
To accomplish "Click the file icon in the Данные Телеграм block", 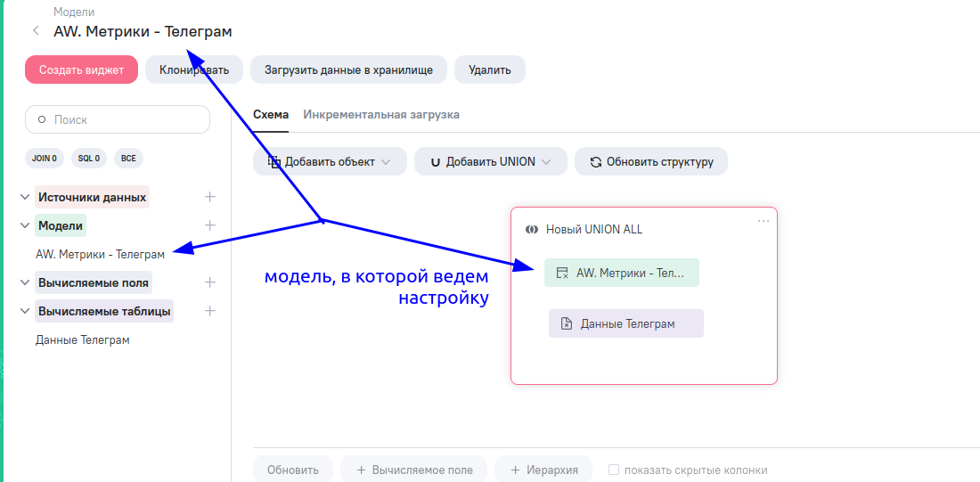I will pyautogui.click(x=567, y=323).
